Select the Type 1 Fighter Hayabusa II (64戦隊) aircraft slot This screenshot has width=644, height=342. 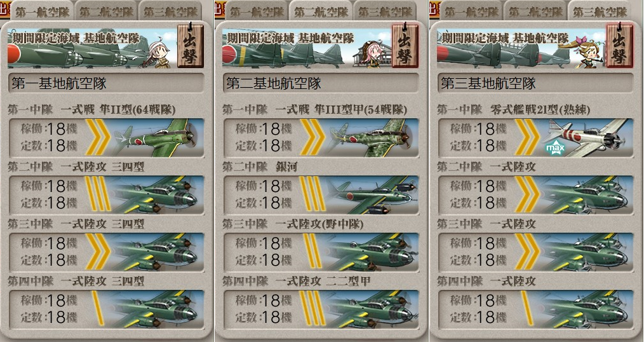tap(106, 137)
